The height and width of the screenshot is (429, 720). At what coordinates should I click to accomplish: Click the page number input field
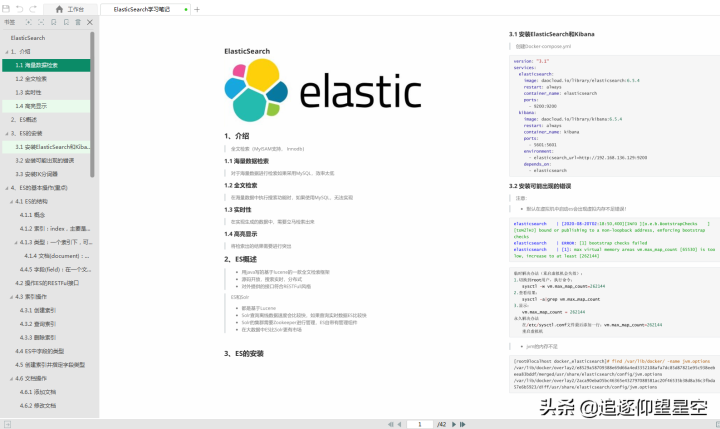coord(420,424)
